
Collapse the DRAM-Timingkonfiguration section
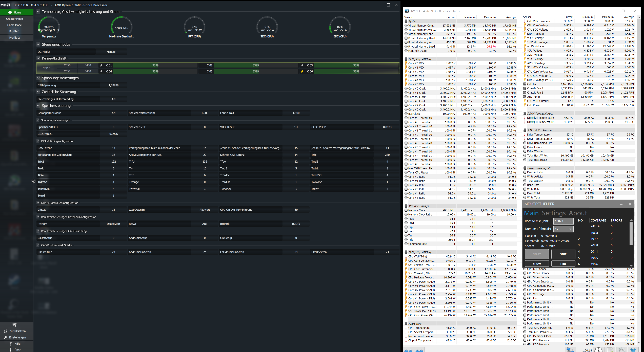[x=38, y=141]
